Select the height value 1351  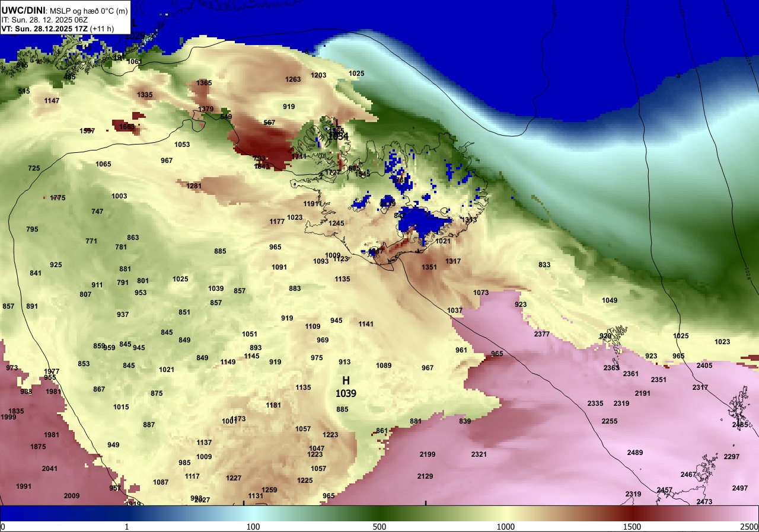coord(429,267)
